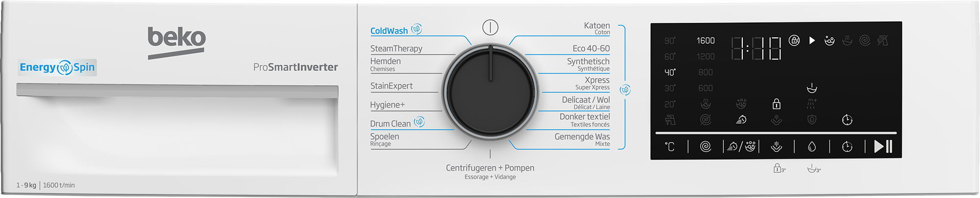This screenshot has width=980, height=198.
Task: Tap the temperature °C button
Action: pyautogui.click(x=669, y=146)
